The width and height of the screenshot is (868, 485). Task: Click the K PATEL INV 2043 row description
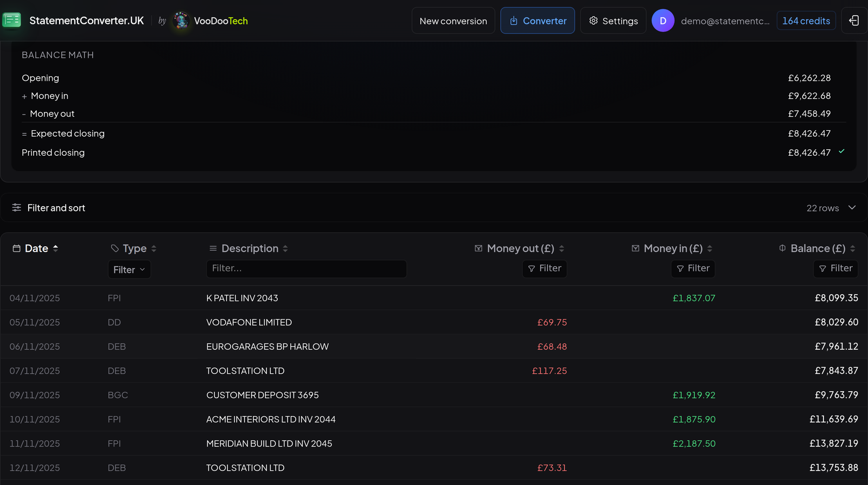click(x=242, y=298)
